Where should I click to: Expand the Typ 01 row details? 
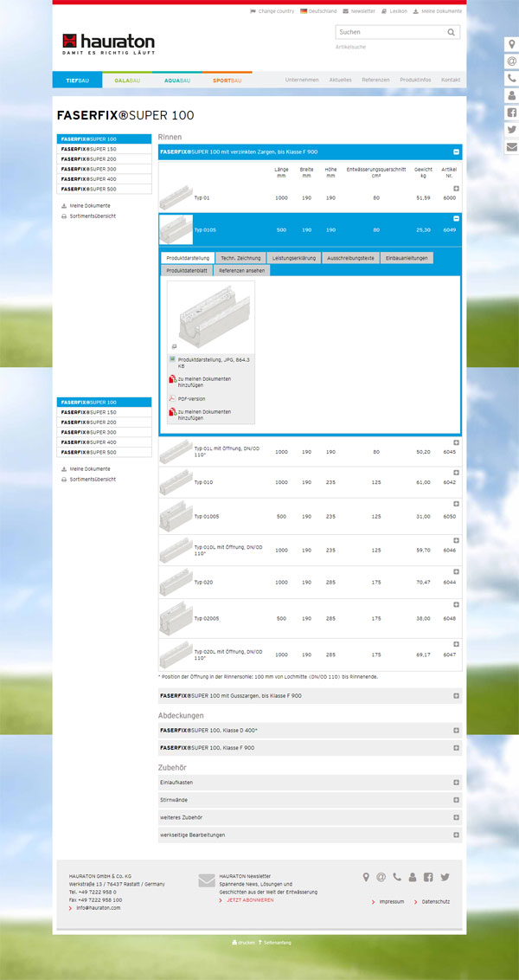(456, 189)
